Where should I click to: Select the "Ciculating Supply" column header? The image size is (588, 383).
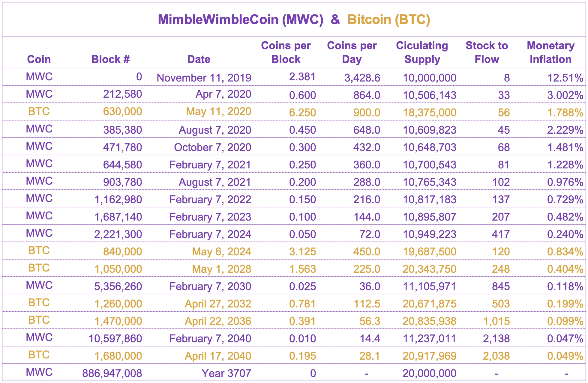pos(422,52)
